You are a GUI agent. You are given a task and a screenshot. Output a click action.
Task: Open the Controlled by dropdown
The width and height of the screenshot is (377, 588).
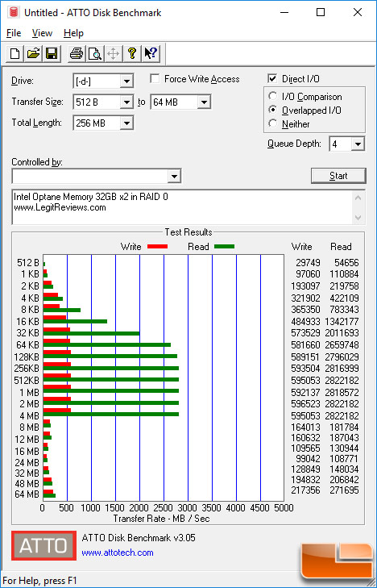coord(174,177)
